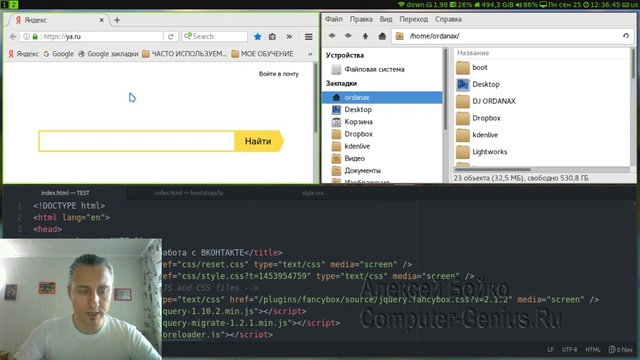Select the ordanax bookmark in sidebar

coord(382,98)
